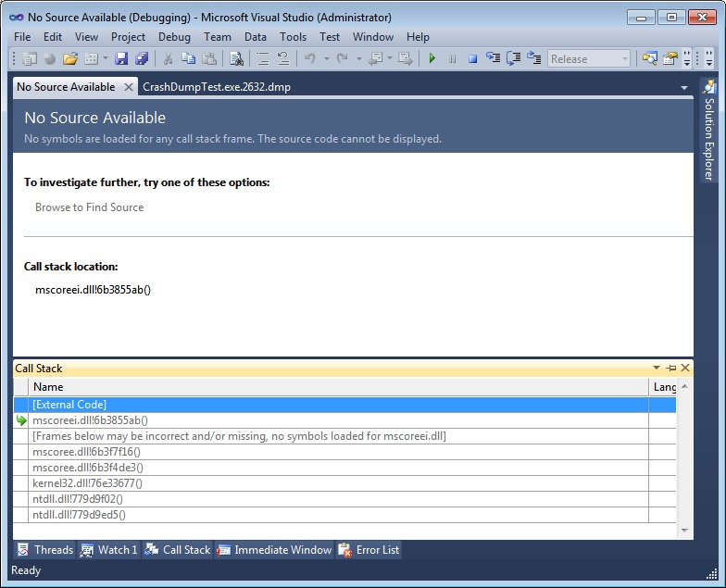726x588 pixels.
Task: Click the Call Stack scroll down arrow
Action: [685, 531]
